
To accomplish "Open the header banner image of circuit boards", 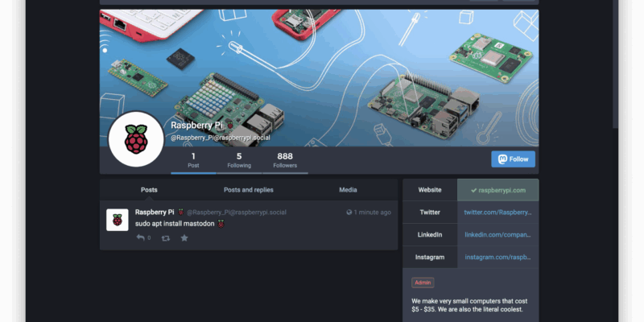I will (x=338, y=64).
